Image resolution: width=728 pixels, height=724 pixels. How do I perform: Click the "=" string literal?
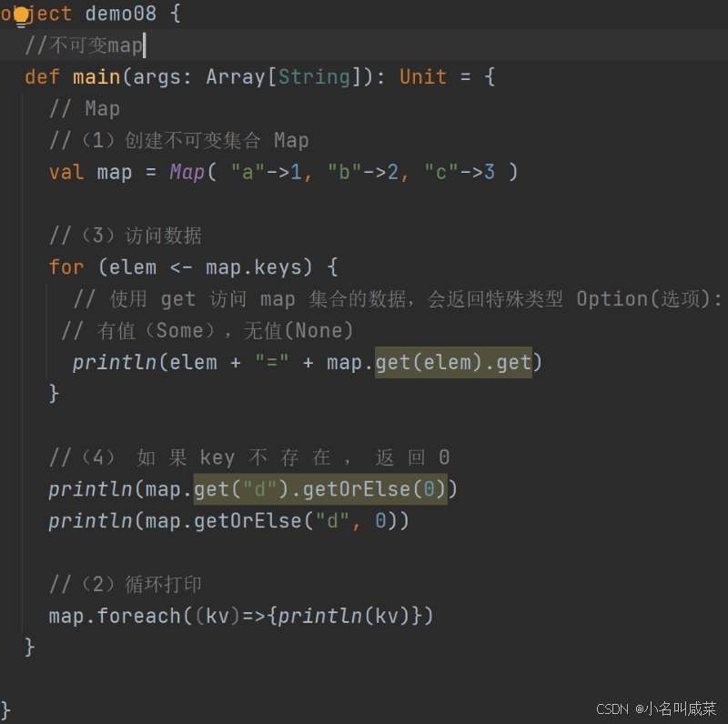(x=271, y=363)
